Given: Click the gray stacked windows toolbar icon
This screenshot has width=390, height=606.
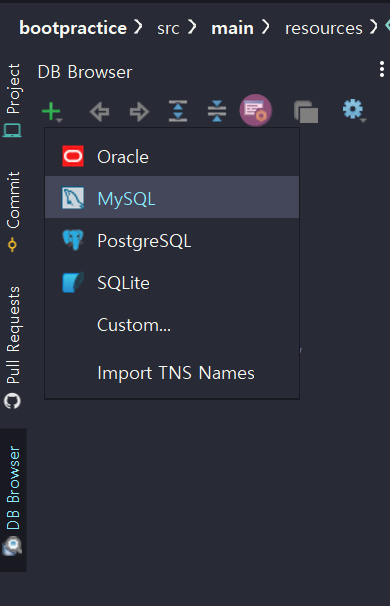Looking at the screenshot, I should pos(306,112).
